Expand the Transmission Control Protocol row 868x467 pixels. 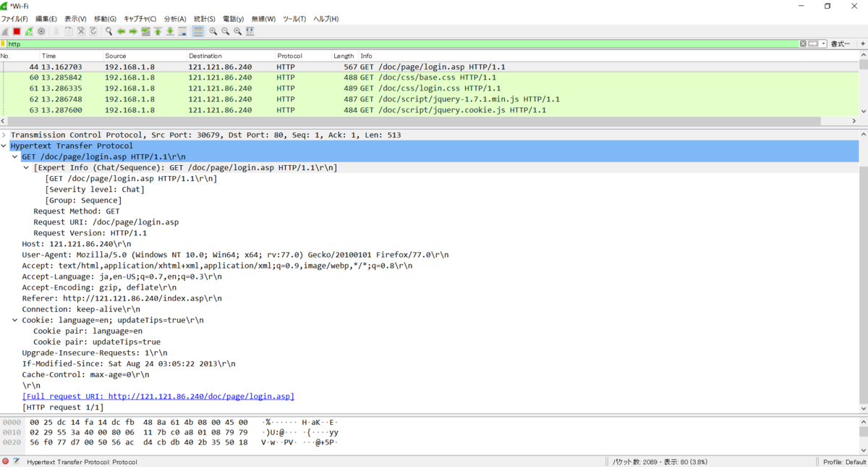[4, 135]
